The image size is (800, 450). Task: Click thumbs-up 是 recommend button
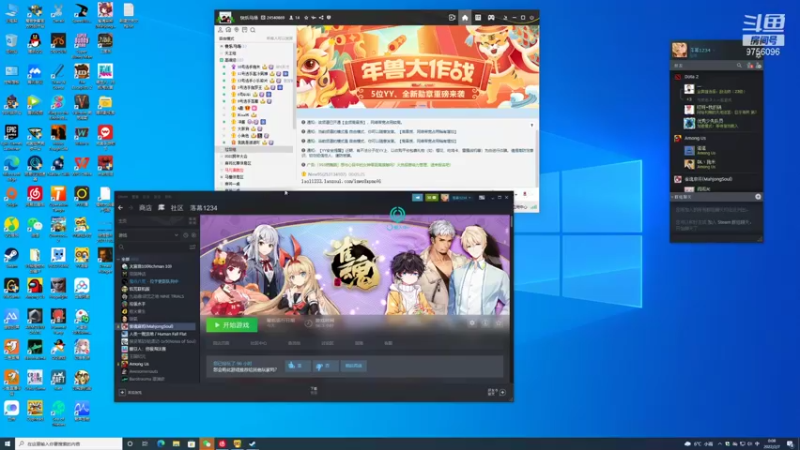pos(297,366)
